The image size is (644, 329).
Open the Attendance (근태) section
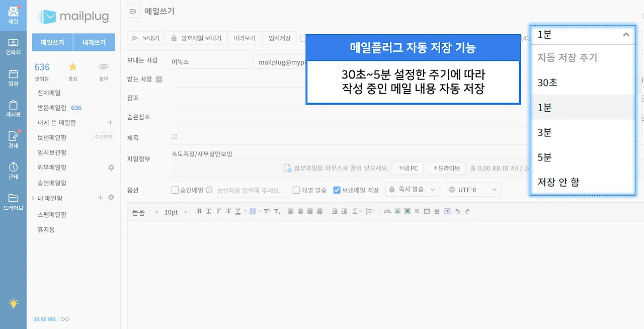pyautogui.click(x=13, y=171)
